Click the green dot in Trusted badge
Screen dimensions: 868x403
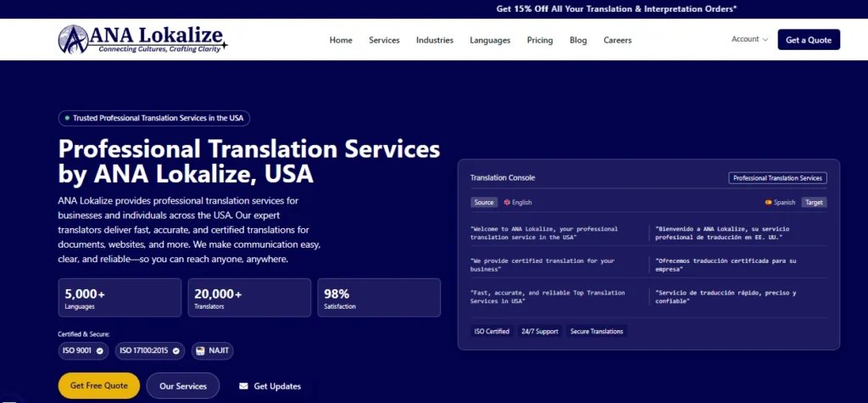[67, 118]
